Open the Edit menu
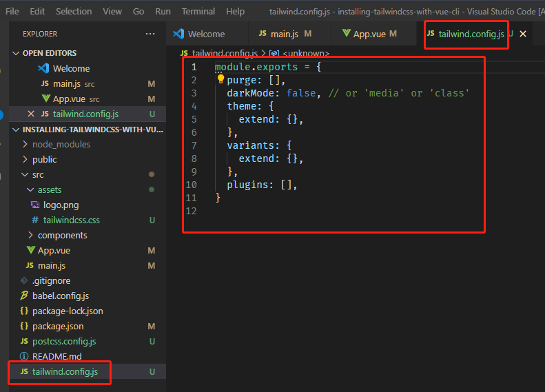545x392 pixels. click(x=37, y=12)
